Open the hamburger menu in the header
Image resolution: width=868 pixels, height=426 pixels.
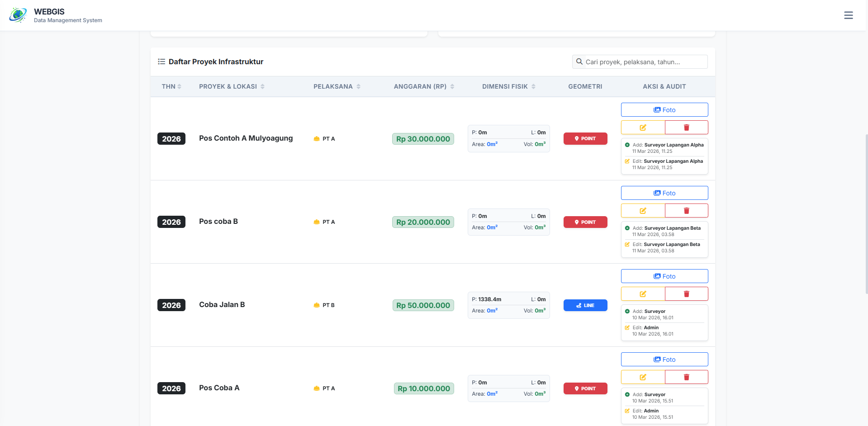point(848,15)
